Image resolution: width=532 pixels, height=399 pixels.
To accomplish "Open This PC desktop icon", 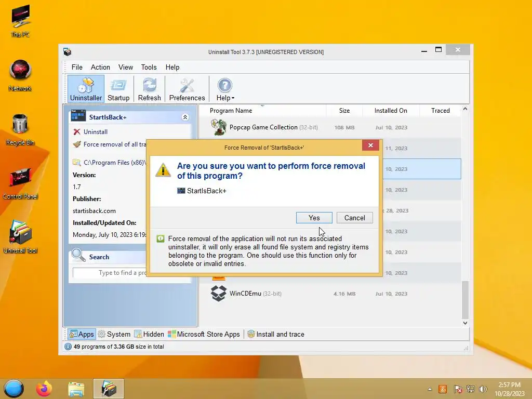I will click(x=20, y=21).
